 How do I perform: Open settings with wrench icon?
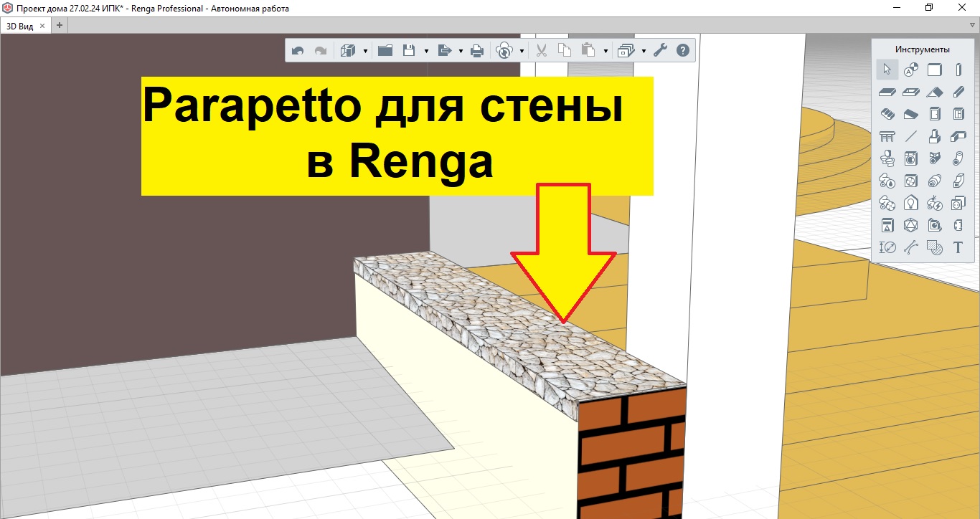click(x=660, y=51)
